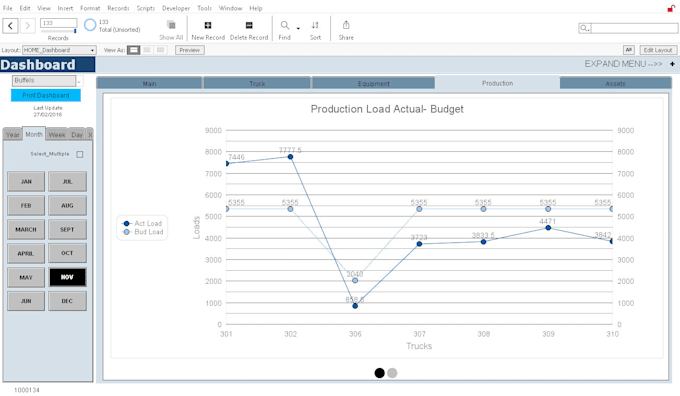
Task: Open the View menu
Action: (x=44, y=8)
